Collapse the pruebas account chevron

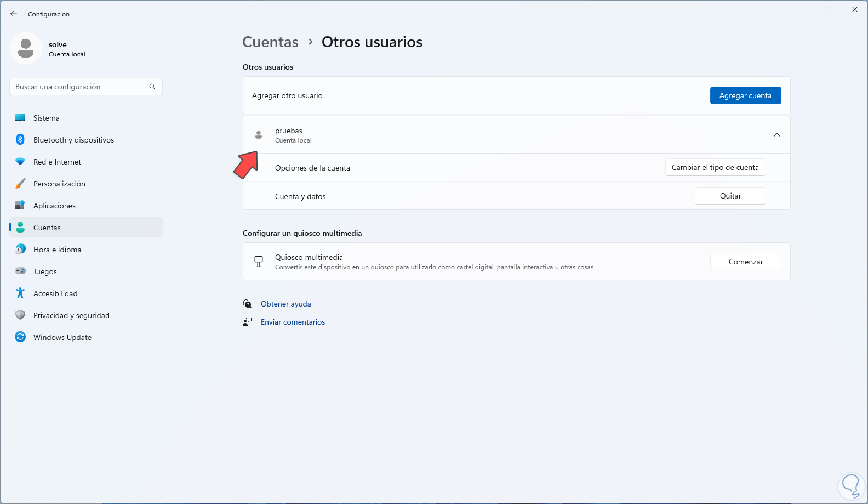tap(776, 135)
